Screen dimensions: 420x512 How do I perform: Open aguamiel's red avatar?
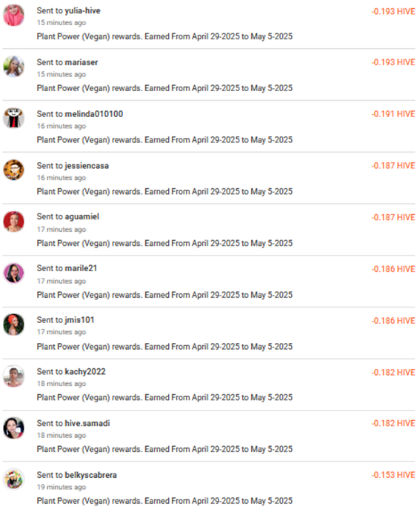14,222
